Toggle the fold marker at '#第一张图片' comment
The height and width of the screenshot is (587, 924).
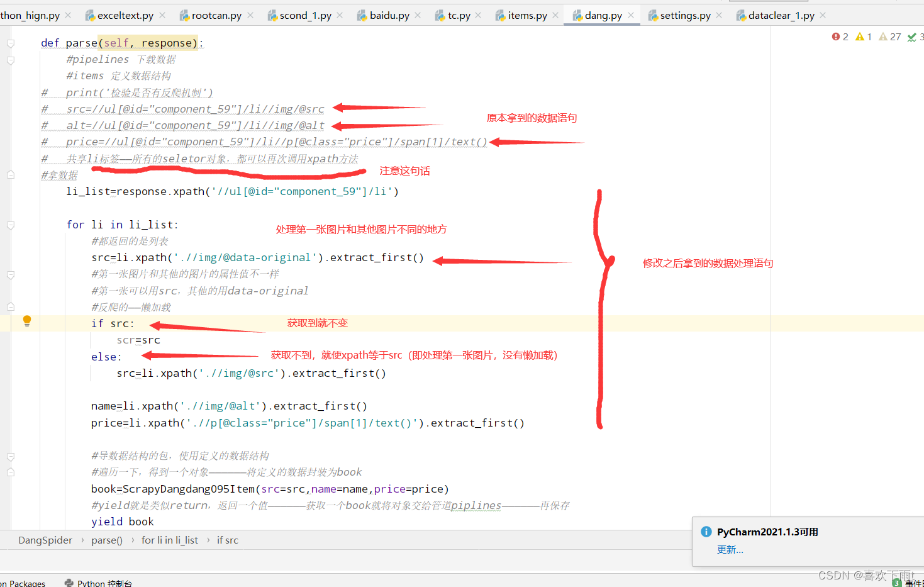(11, 275)
